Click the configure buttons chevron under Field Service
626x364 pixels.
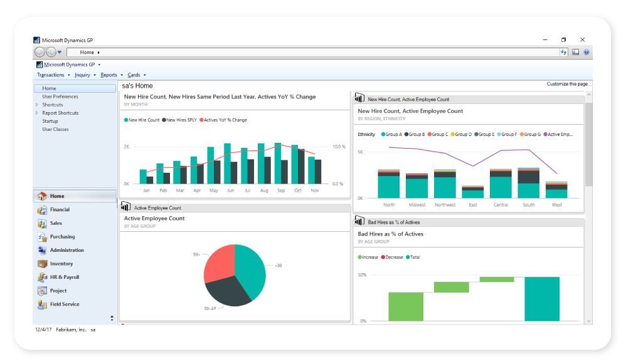(112, 318)
